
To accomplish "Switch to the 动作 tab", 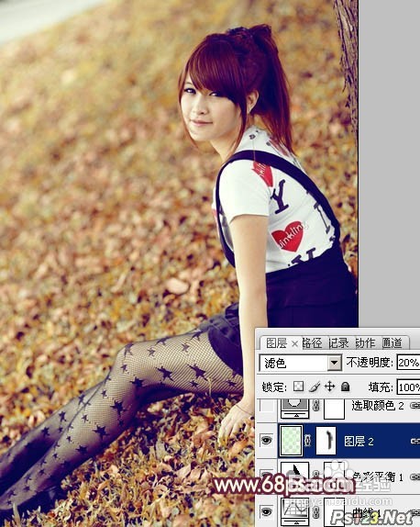I will pos(365,343).
